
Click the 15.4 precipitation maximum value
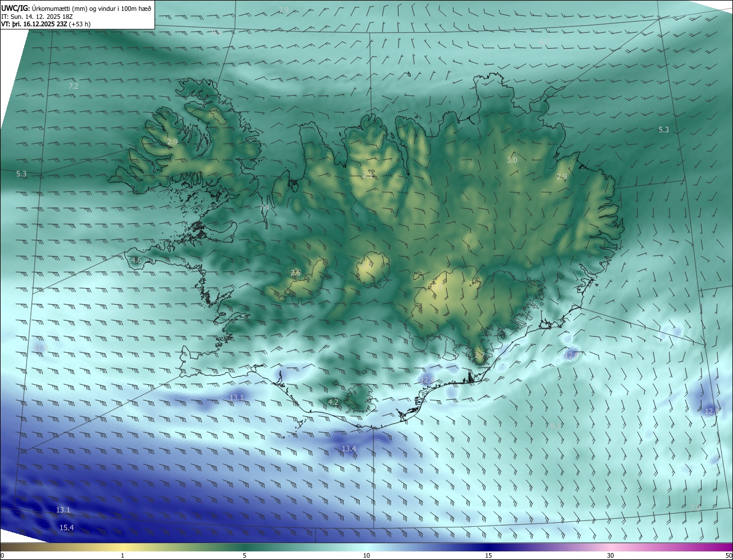tap(66, 527)
